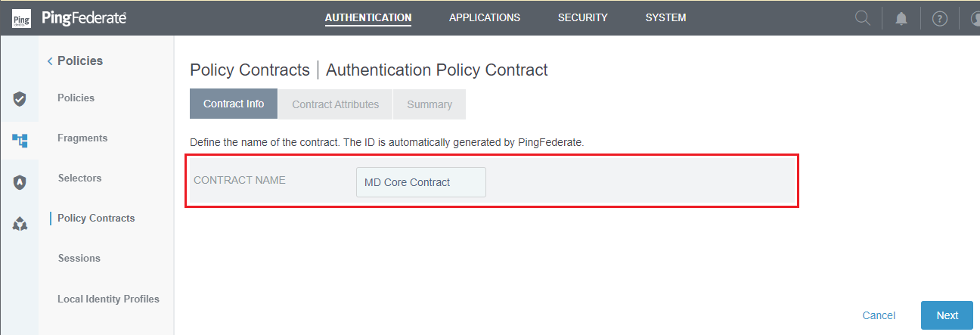Open the SECURITY menu
The image size is (980, 335).
tap(583, 17)
